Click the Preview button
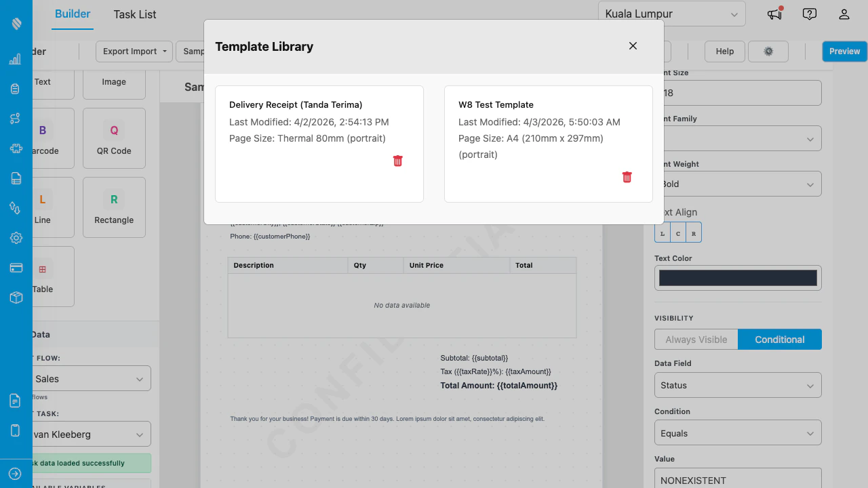The image size is (868, 488). coord(844,51)
